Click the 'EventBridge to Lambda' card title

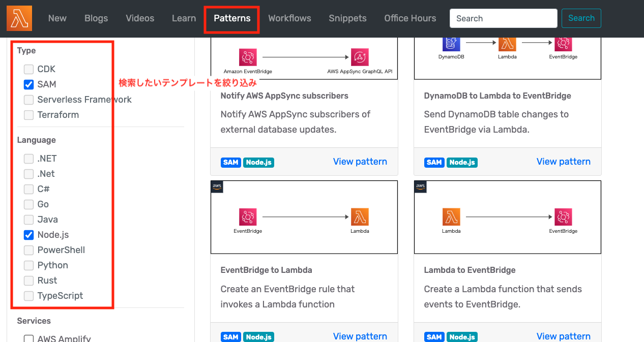[x=267, y=270]
